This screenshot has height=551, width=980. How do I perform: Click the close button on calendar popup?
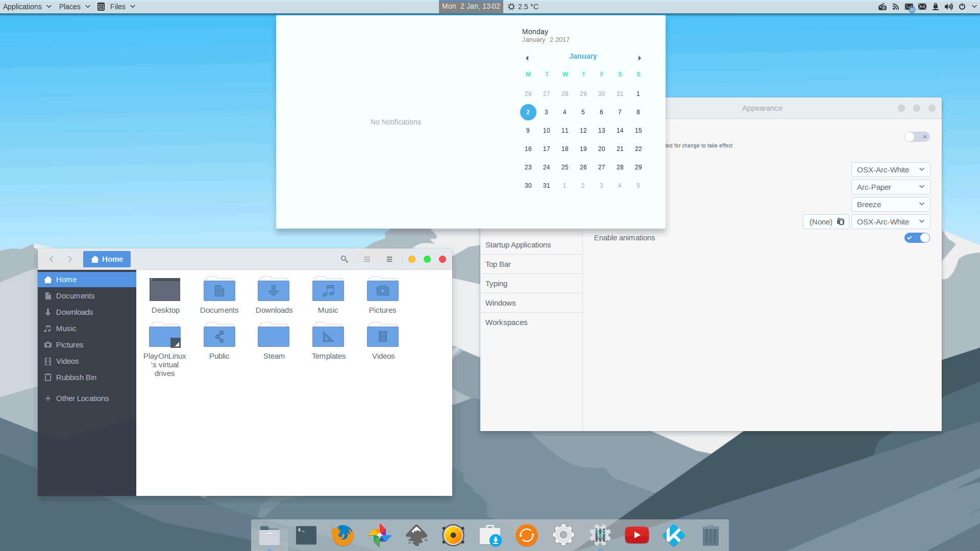tap(471, 7)
